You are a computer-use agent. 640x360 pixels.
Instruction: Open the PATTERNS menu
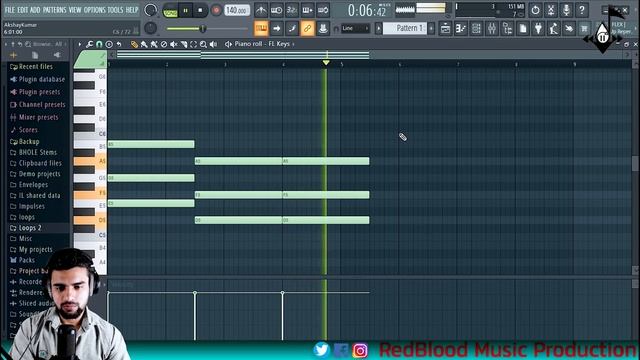point(54,10)
